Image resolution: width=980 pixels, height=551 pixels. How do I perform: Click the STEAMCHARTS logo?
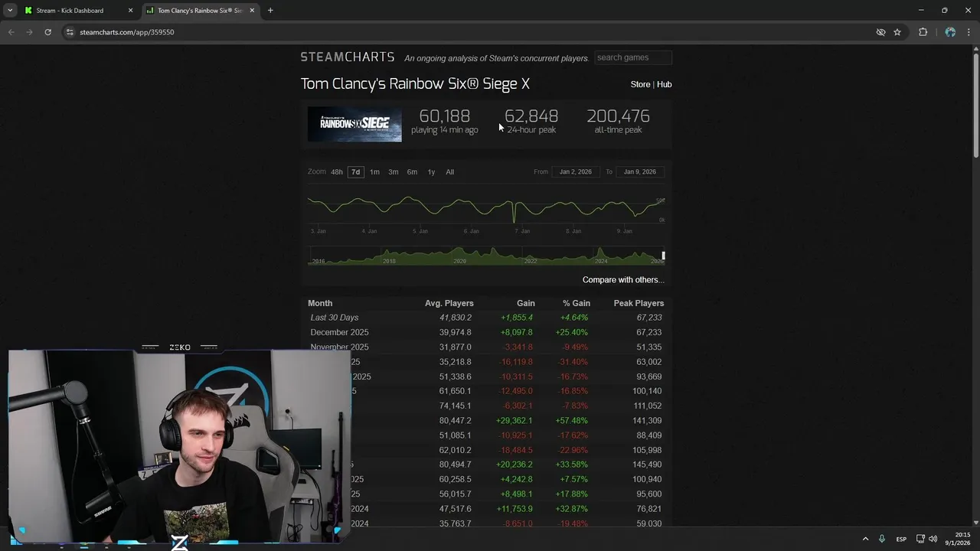click(x=348, y=57)
